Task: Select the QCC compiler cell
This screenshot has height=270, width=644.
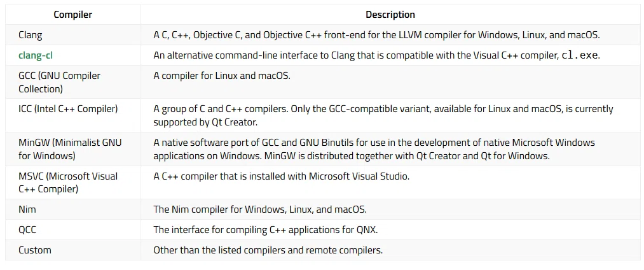Action: pos(72,230)
